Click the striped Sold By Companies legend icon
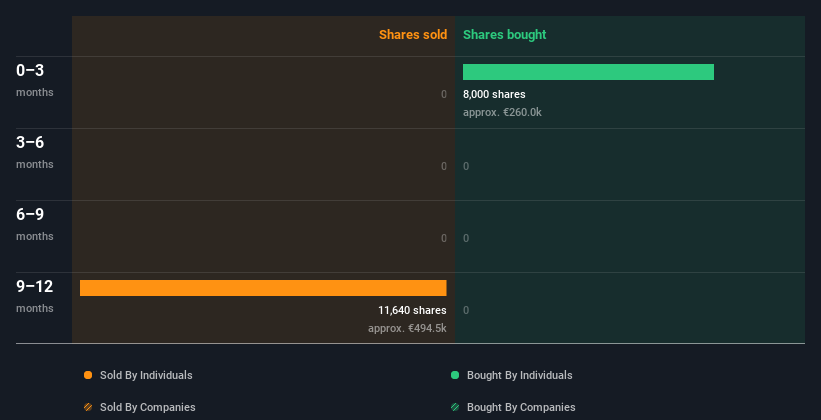821x420 pixels. 88,407
